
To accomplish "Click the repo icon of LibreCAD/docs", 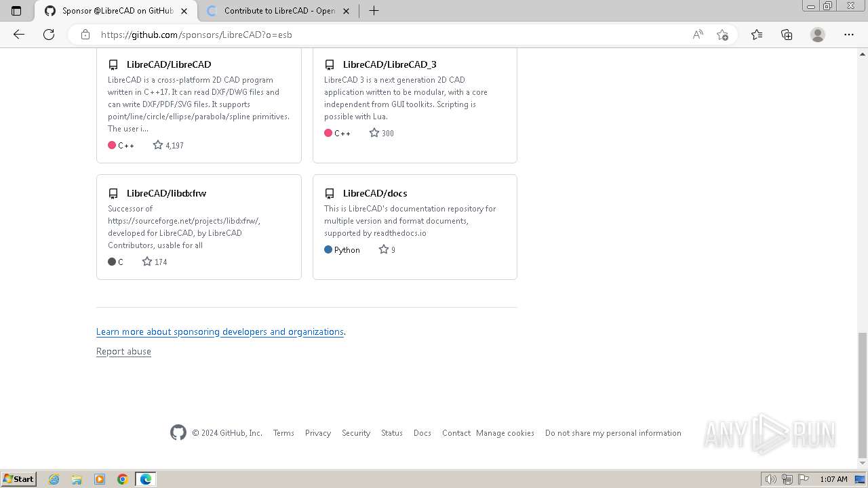I will (x=330, y=193).
